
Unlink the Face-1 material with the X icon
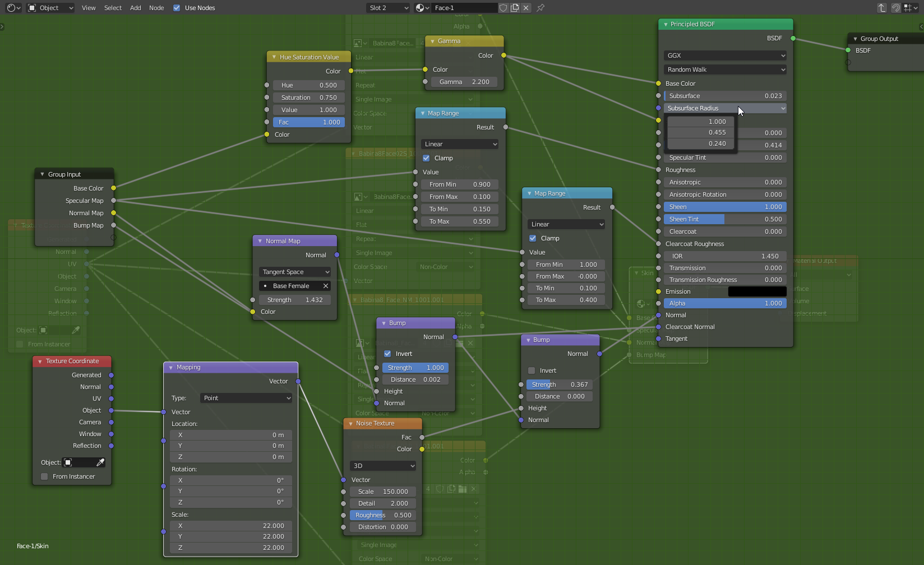pyautogui.click(x=526, y=8)
